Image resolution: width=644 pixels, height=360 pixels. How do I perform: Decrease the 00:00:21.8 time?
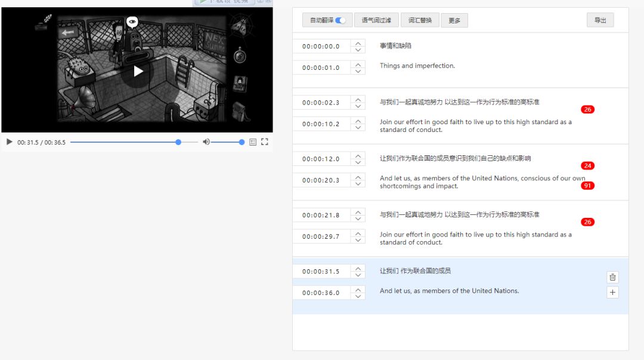point(358,219)
